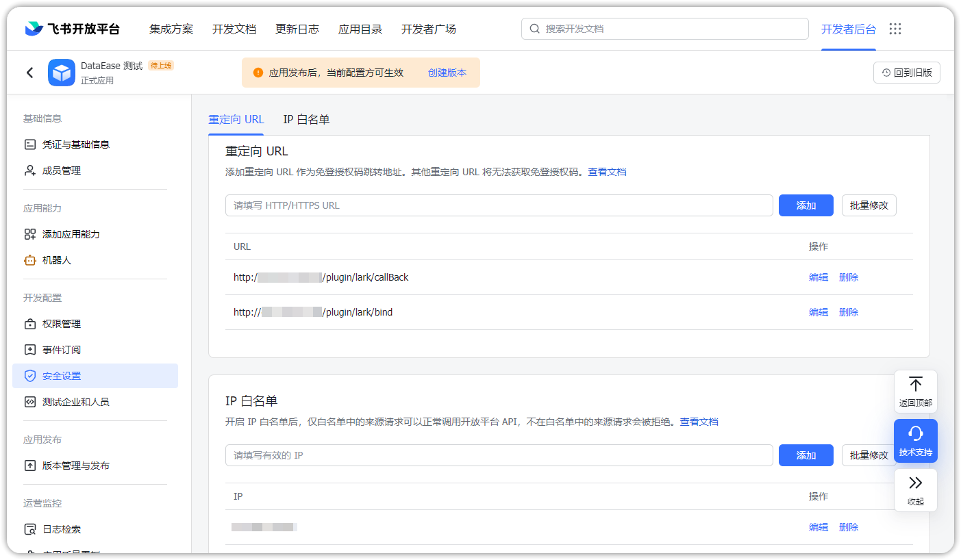Click the 凭证与基础信息 sidebar icon
Image resolution: width=961 pixels, height=560 pixels.
[29, 144]
